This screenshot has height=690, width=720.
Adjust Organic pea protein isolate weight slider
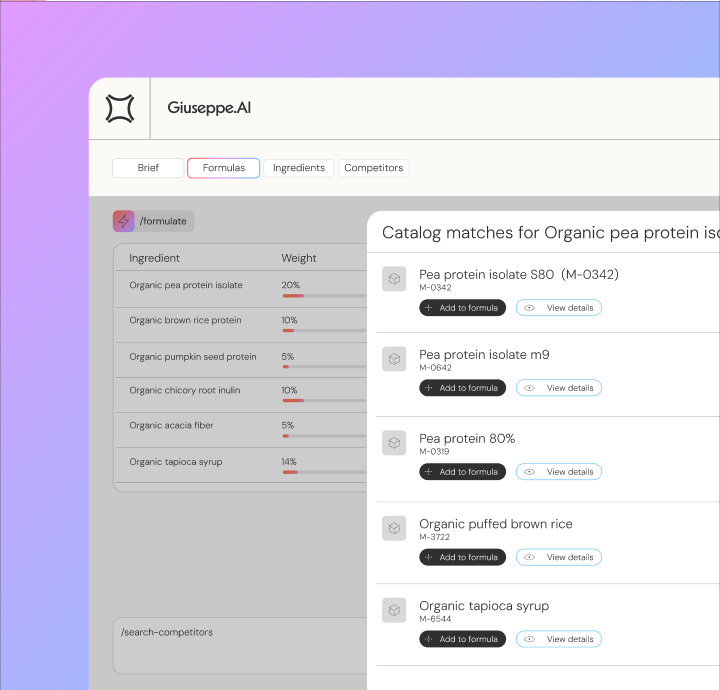pyautogui.click(x=324, y=296)
